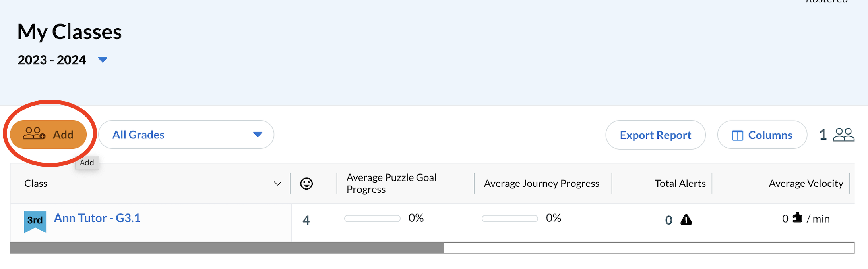Screen dimensions: 868x269
Task: Sort by Average Velocity column header
Action: coord(806,183)
